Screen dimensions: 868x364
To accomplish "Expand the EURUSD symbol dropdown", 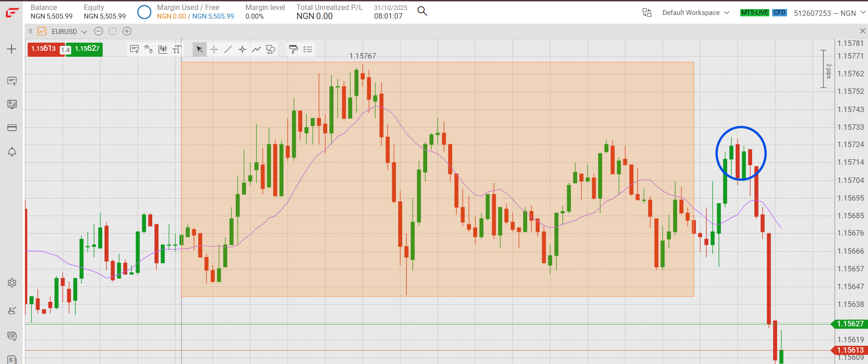I will [x=68, y=31].
